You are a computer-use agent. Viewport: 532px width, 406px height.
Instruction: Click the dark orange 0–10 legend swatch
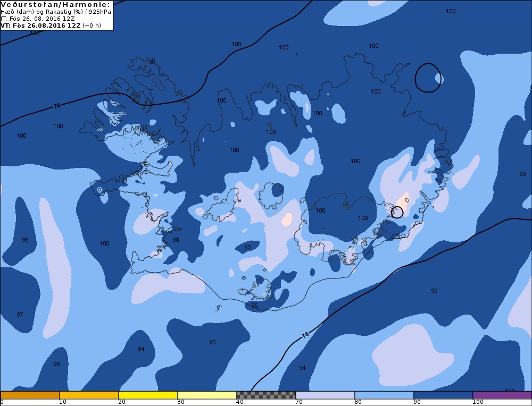point(30,395)
